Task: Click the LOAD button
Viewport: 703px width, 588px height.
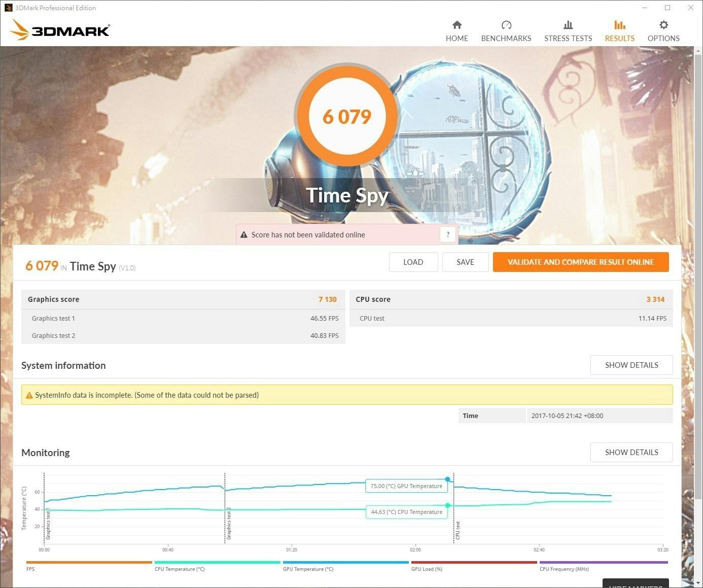Action: pos(413,262)
